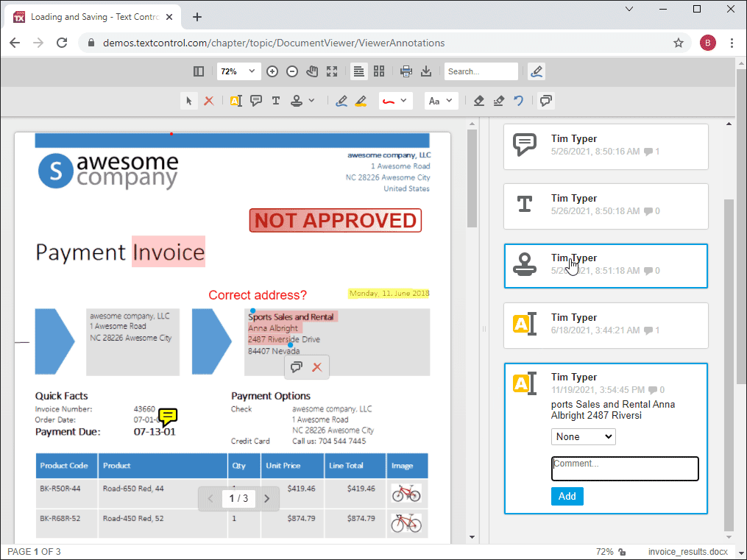The image size is (747, 560).
Task: Delete highlight using popup red X
Action: click(x=316, y=367)
